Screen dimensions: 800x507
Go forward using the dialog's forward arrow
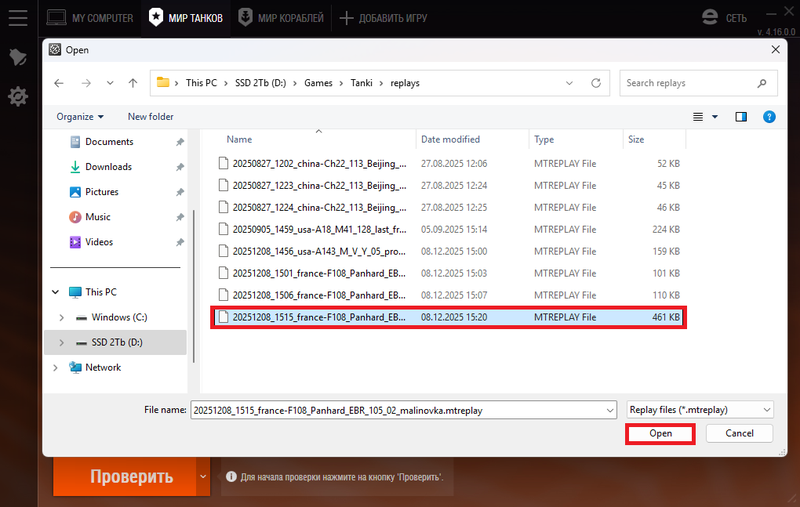[x=86, y=83]
